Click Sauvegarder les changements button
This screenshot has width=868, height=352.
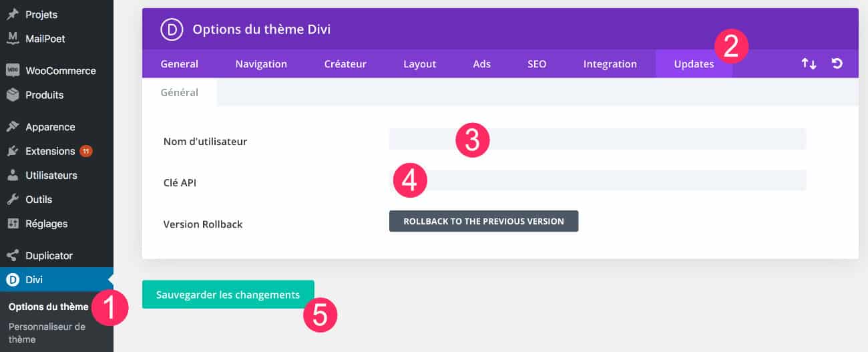tap(228, 295)
